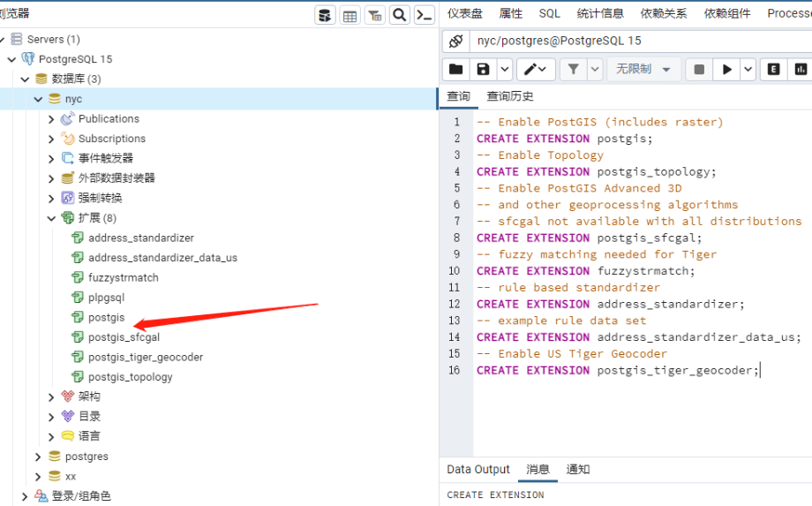Open the edit pencil dropdown menu
The width and height of the screenshot is (812, 506).
536,69
